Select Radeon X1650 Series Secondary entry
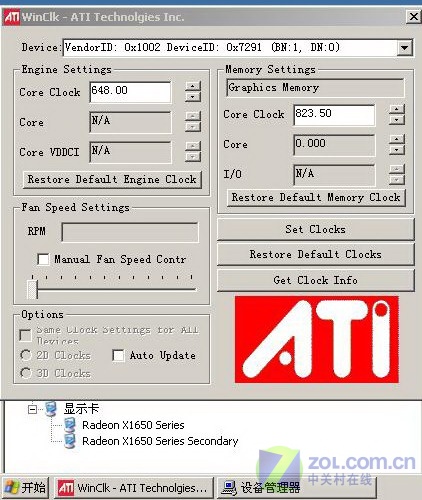The height and width of the screenshot is (500, 422). point(160,441)
